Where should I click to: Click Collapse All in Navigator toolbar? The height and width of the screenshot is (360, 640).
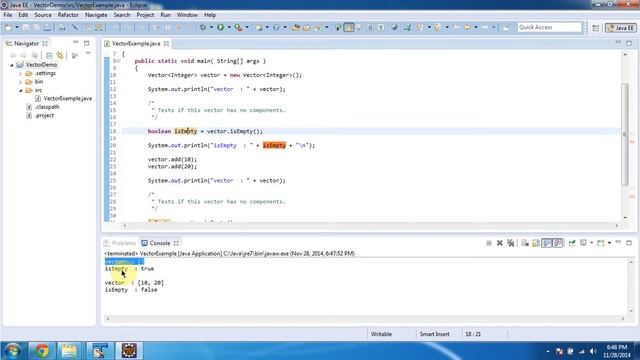pos(49,55)
